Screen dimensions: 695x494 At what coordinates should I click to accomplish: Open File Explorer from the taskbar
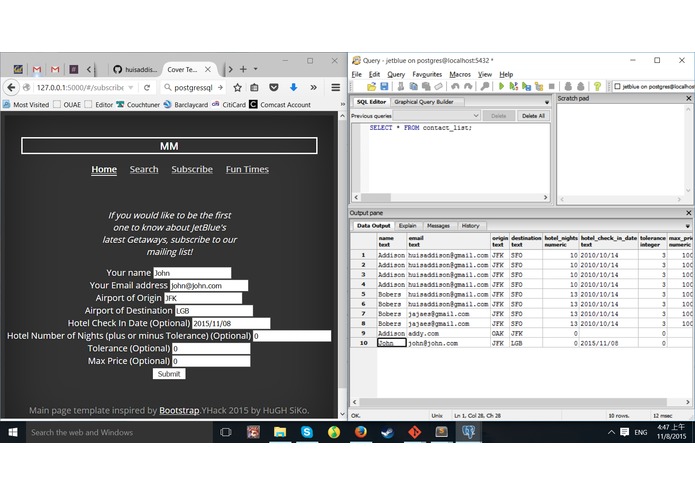280,432
